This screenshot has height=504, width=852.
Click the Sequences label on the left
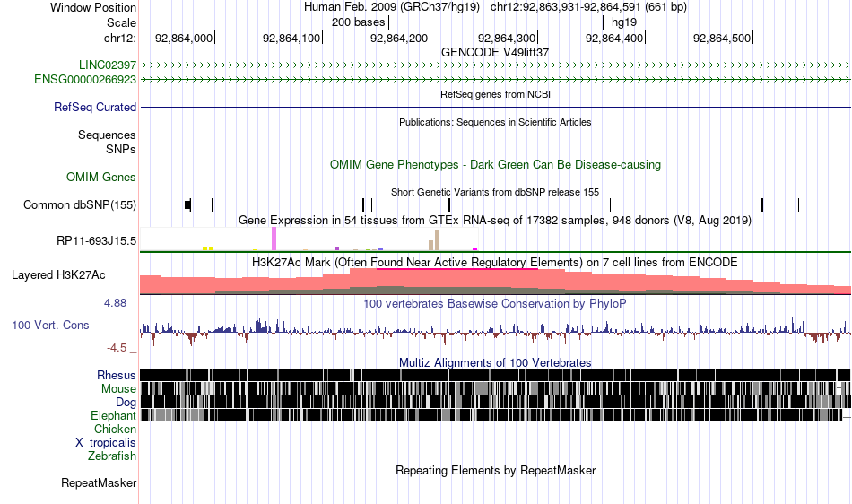tap(107, 135)
